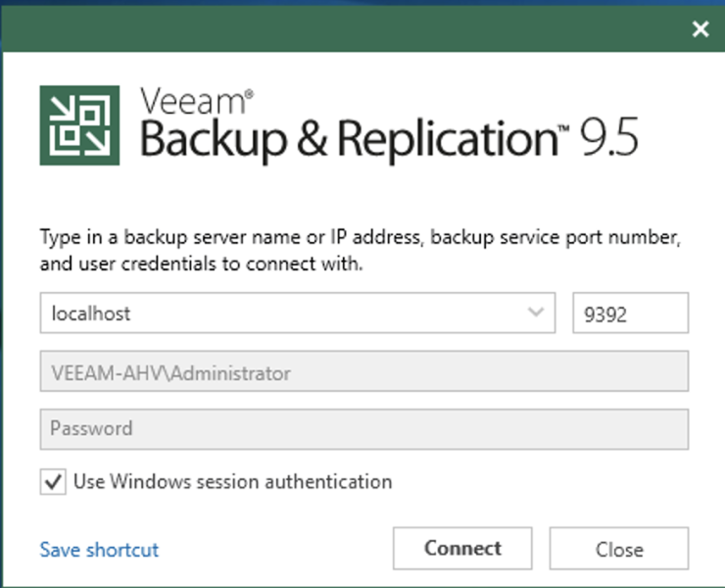Open the Save shortcut link
The image size is (725, 588).
(99, 550)
